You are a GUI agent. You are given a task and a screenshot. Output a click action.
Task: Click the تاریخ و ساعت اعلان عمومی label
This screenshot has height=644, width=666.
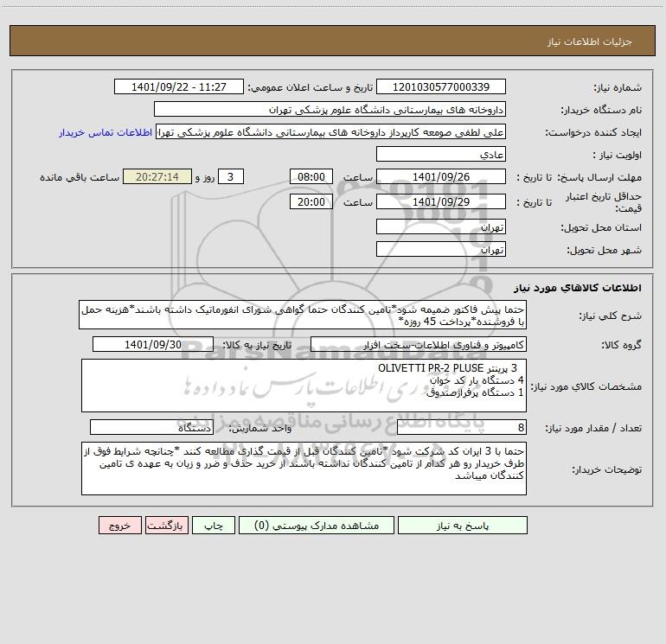[311, 87]
